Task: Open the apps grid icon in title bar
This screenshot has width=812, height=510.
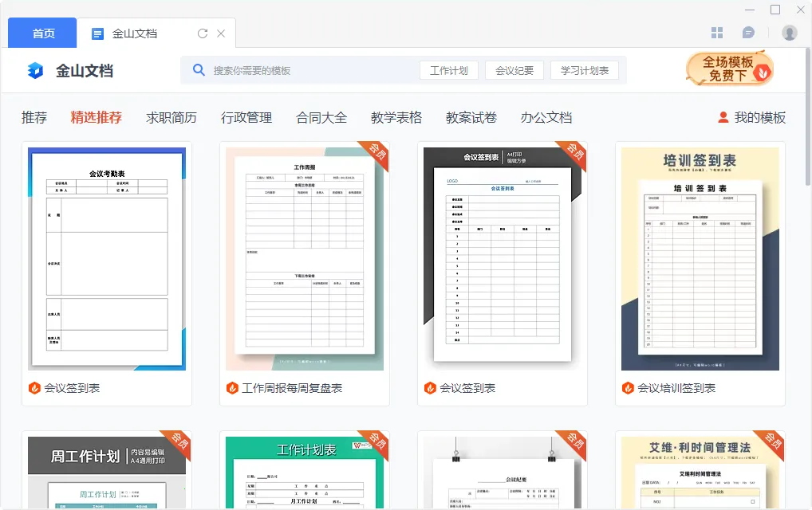Action: [717, 33]
